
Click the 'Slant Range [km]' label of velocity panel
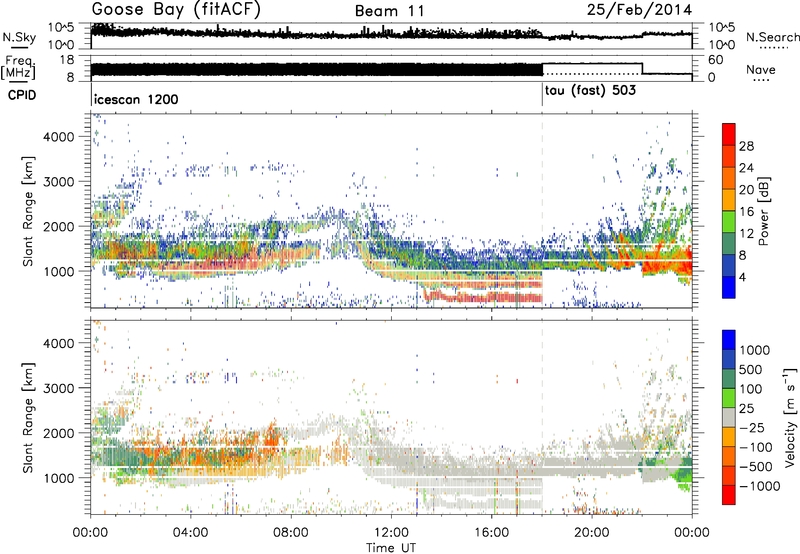tap(28, 417)
